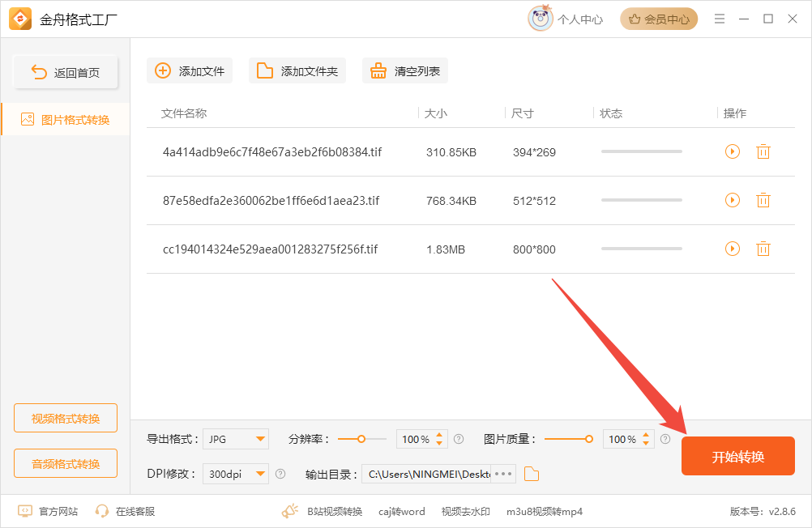This screenshot has width=812, height=528.
Task: Select file name 4a414adb9e6c7f48e67a3eb2f6b08384.tif
Action: 272,151
